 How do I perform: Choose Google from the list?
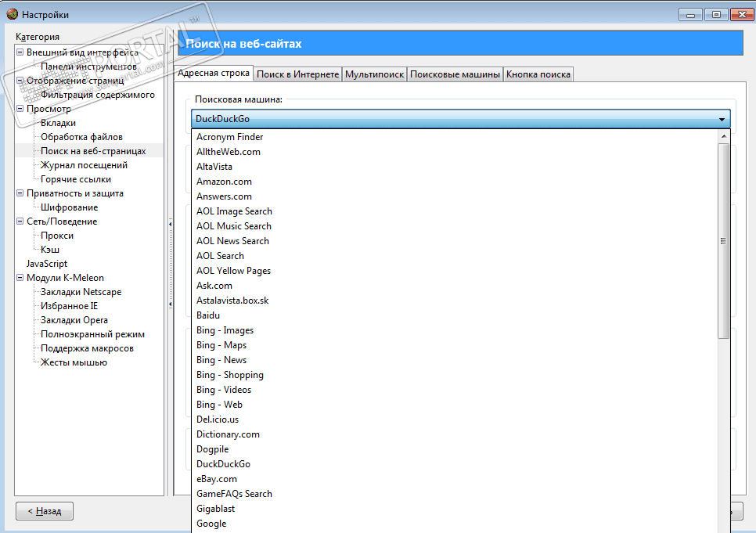455,524
